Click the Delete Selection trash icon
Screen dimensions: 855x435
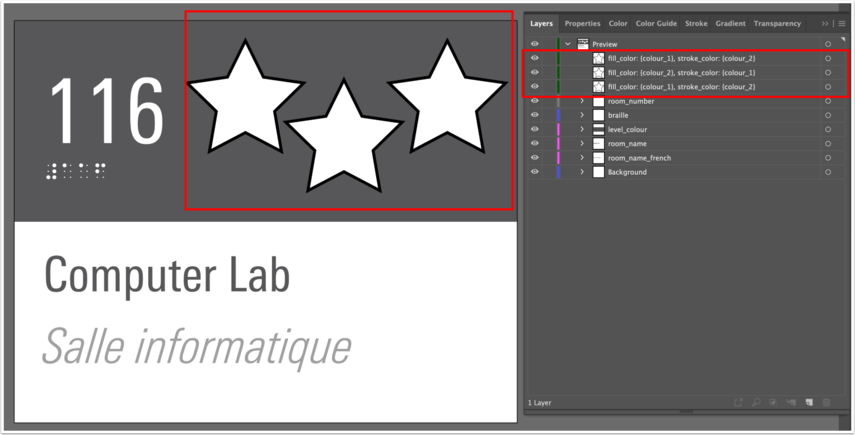point(827,403)
